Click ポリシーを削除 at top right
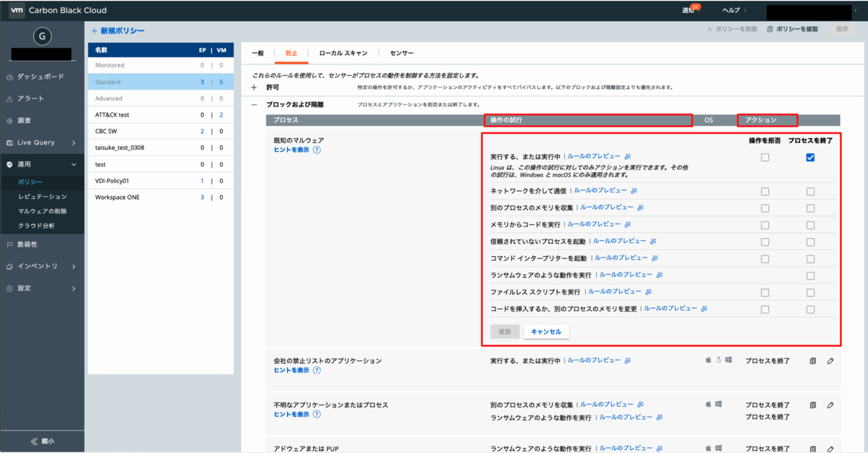Screen dimensions: 868x453 tap(732, 30)
